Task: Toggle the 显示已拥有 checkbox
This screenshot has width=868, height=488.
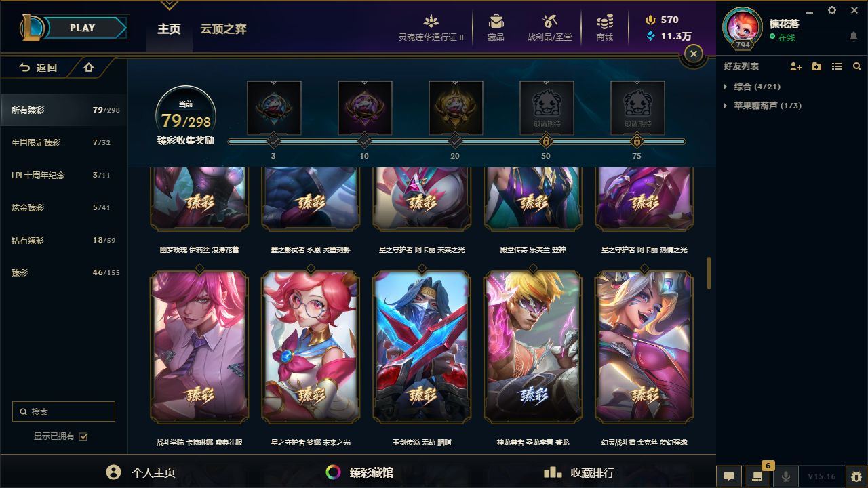Action: click(x=83, y=436)
